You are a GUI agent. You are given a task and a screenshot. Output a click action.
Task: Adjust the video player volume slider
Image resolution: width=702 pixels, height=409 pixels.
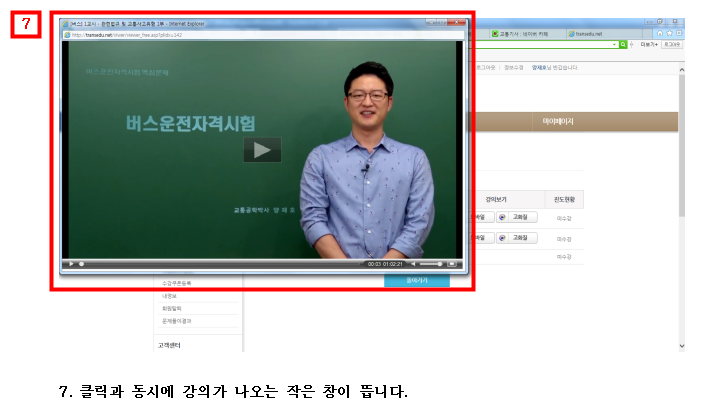point(431,264)
